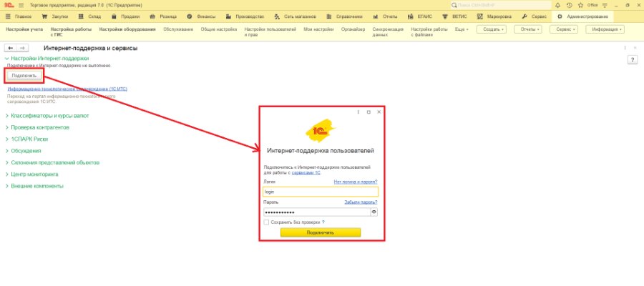This screenshot has height=286, width=644.
Task: Open the Отчеты section in top panel
Action: pos(385,17)
